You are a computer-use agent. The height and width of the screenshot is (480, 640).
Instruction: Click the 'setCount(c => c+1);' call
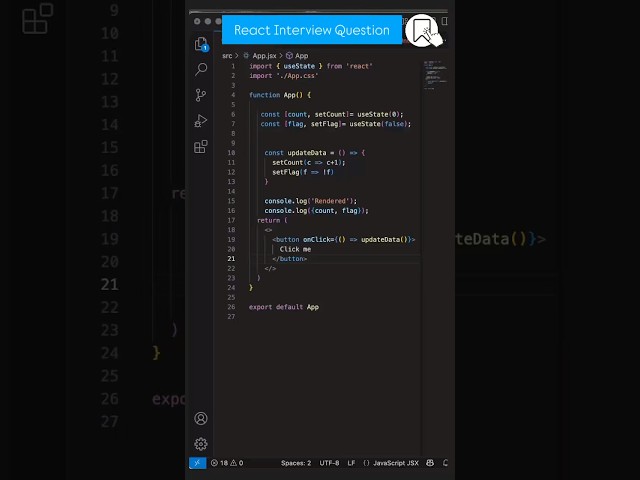(309, 162)
